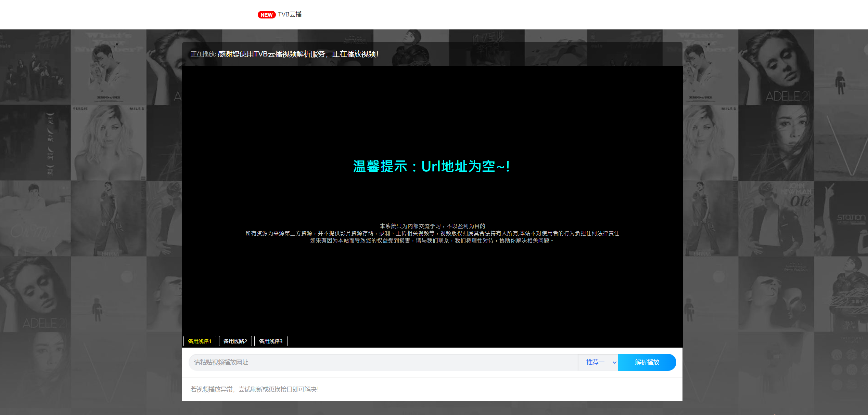Click the 温馨提示:Url地址为空 message text
The width and height of the screenshot is (868, 415).
click(x=432, y=167)
